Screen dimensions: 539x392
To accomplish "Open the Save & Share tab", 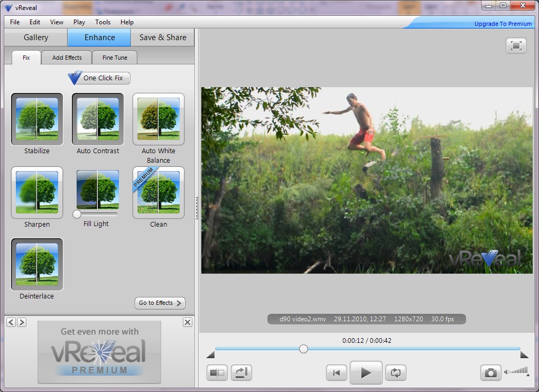I will [x=163, y=38].
